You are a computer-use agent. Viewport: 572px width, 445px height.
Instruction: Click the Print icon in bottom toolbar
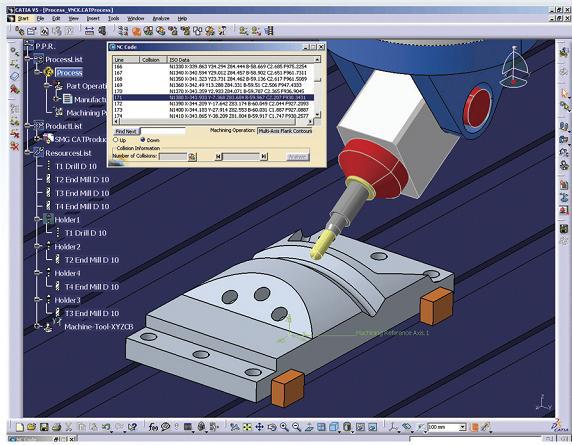pyautogui.click(x=56, y=427)
